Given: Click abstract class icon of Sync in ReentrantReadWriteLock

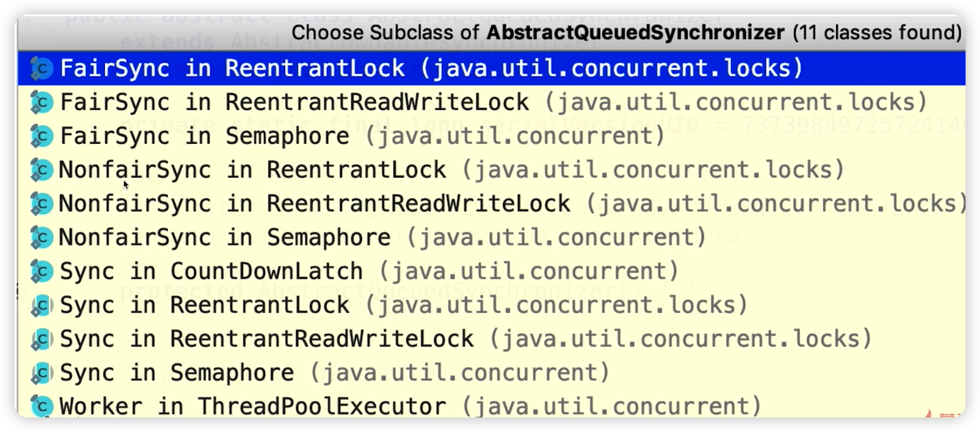Looking at the screenshot, I should pos(41,339).
